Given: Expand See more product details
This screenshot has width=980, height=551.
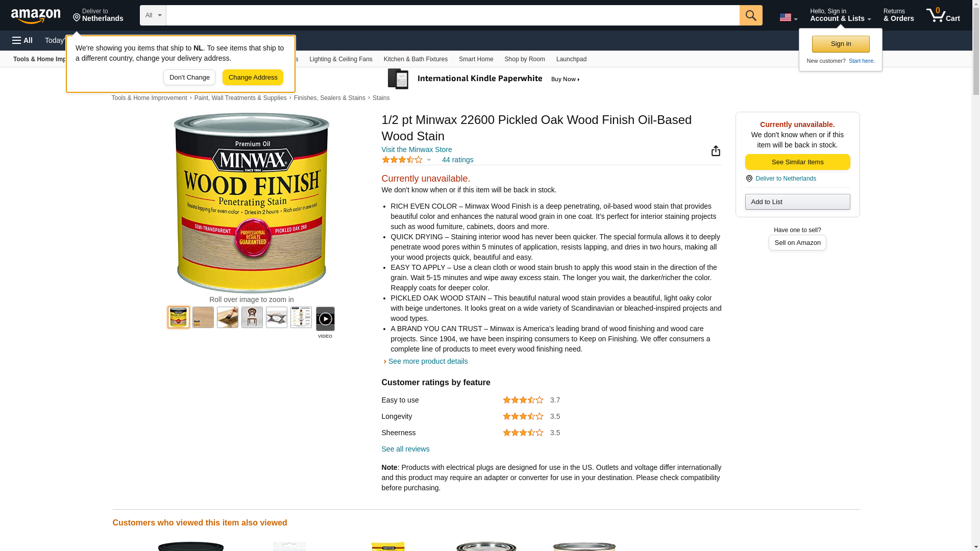Looking at the screenshot, I should point(428,361).
